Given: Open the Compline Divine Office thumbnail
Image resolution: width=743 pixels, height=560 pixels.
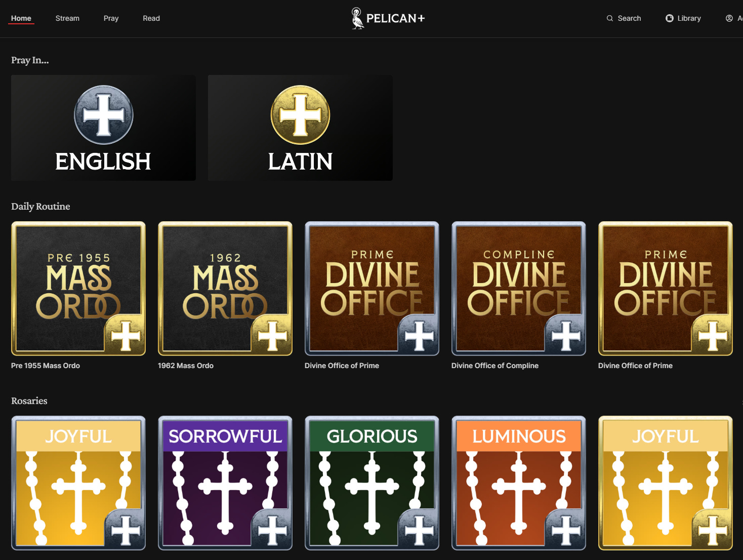Looking at the screenshot, I should [519, 289].
